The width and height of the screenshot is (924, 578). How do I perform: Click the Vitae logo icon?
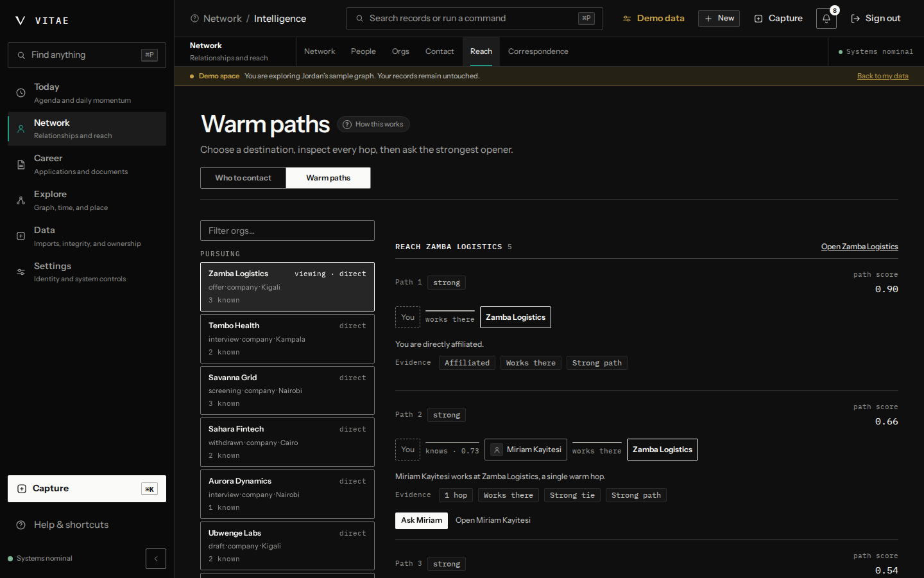[21, 21]
